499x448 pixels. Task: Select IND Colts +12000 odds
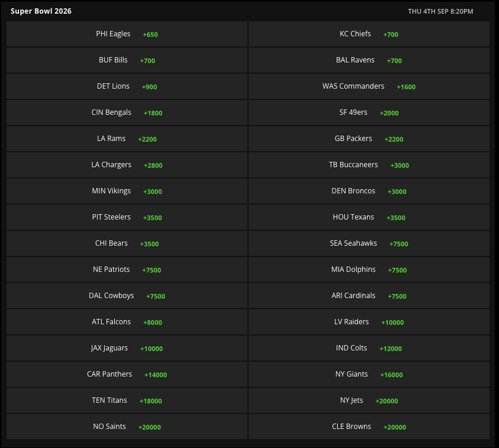click(x=369, y=347)
